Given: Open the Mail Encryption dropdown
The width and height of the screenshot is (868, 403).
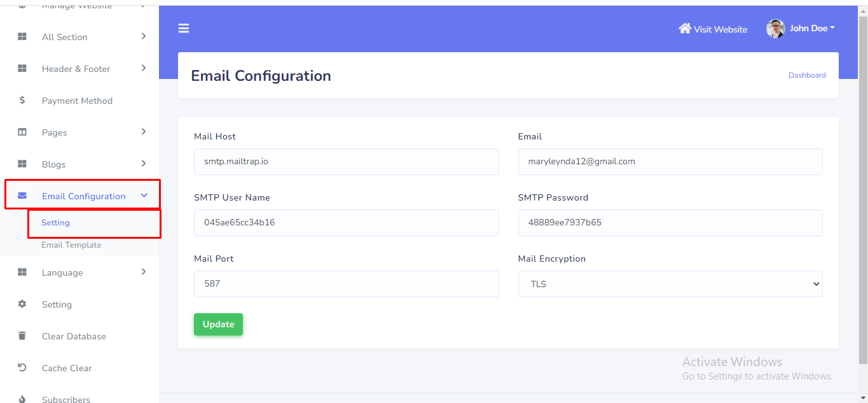Looking at the screenshot, I should tap(670, 284).
